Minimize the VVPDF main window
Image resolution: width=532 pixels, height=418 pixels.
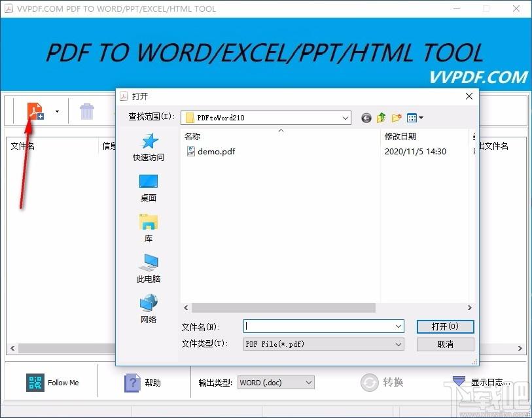(457, 9)
